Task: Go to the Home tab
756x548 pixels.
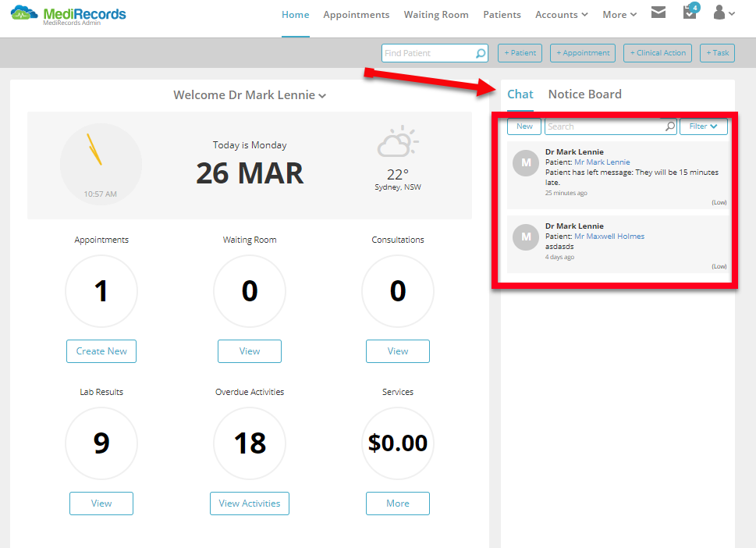Action: pyautogui.click(x=295, y=15)
